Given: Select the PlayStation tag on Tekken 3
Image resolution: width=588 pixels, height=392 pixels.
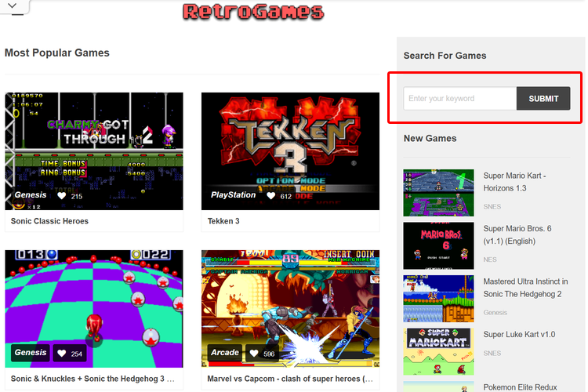Looking at the screenshot, I should pyautogui.click(x=233, y=195).
